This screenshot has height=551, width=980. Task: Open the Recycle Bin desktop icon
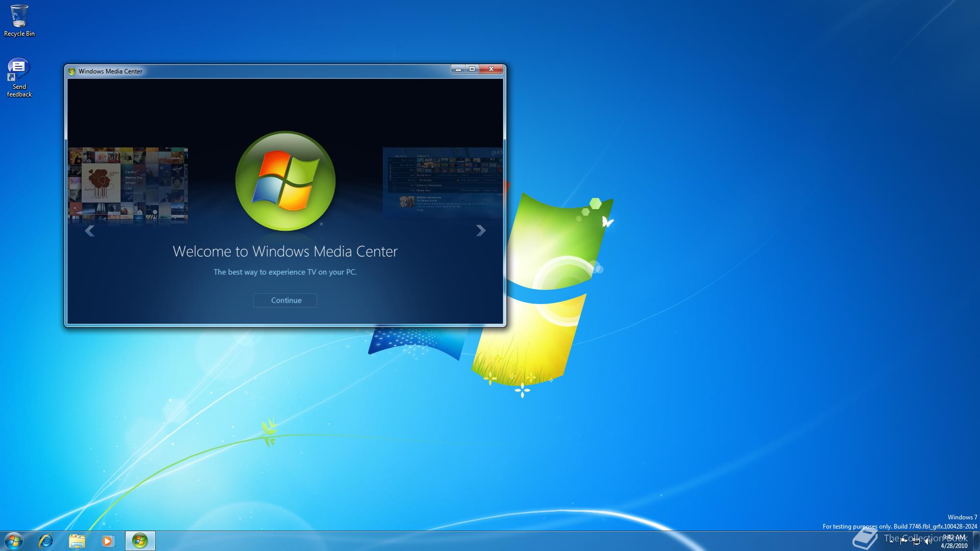(x=19, y=21)
